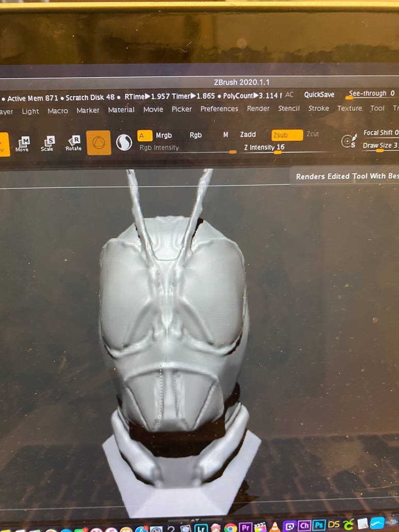Viewport: 399px width, 532px height.
Task: Enable Mrgb paint mode
Action: point(164,136)
